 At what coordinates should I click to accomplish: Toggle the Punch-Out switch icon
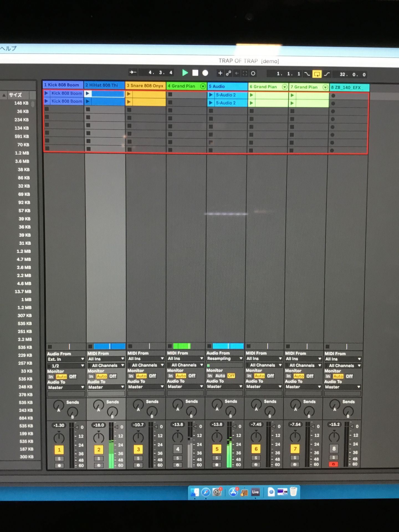pos(327,74)
